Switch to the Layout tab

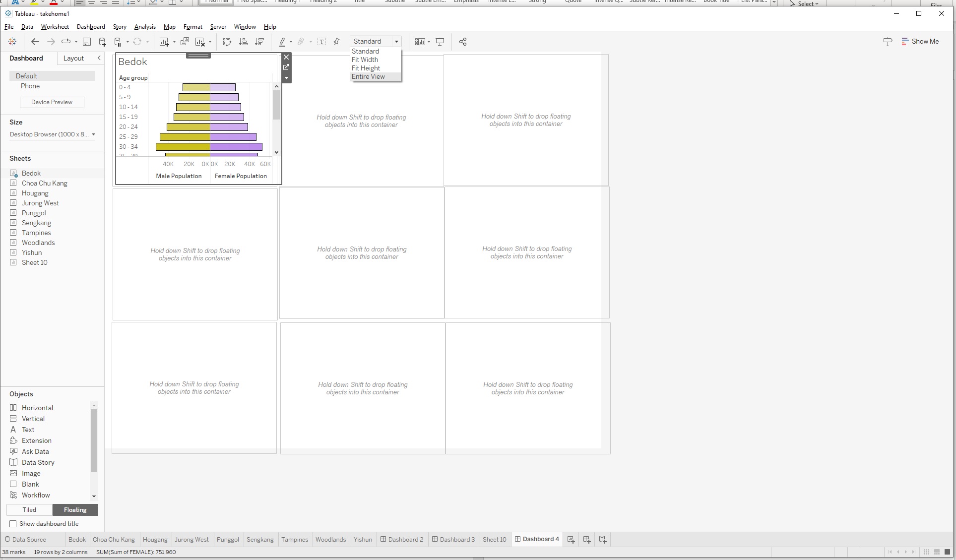pos(73,58)
